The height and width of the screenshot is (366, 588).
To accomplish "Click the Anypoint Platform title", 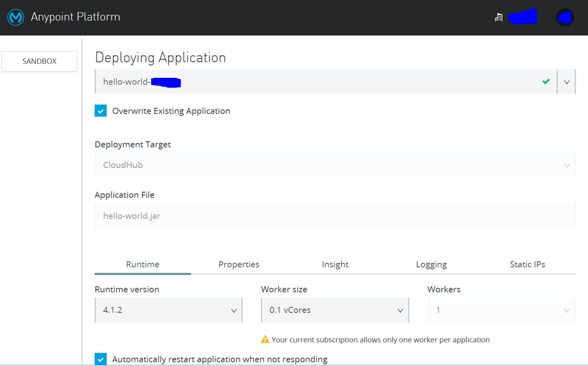I will (x=76, y=17).
